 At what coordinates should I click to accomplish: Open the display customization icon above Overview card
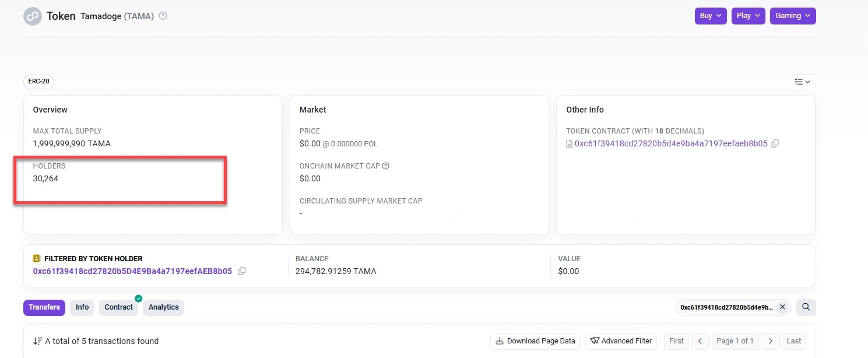click(802, 82)
